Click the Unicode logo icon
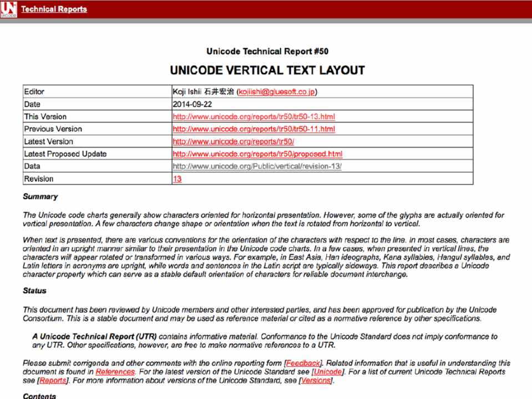This screenshot has height=399, width=532. click(9, 9)
